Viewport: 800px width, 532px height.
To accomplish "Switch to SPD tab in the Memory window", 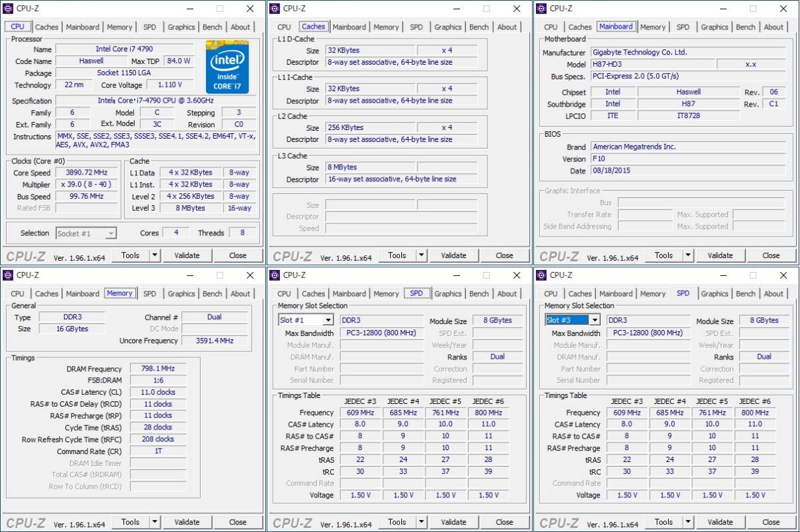I will pyautogui.click(x=150, y=294).
